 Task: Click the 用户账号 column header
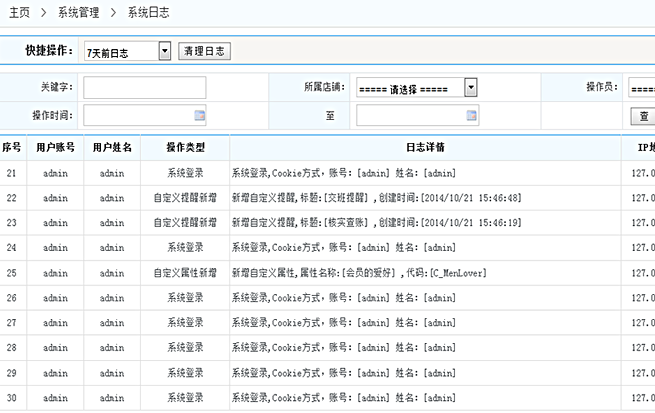pyautogui.click(x=55, y=147)
